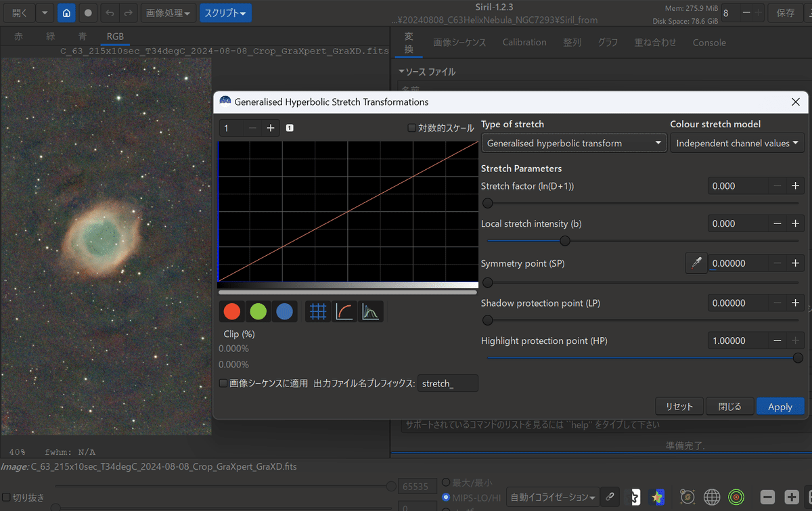The height and width of the screenshot is (511, 812).
Task: Select 最大/最小 radio button
Action: [446, 483]
